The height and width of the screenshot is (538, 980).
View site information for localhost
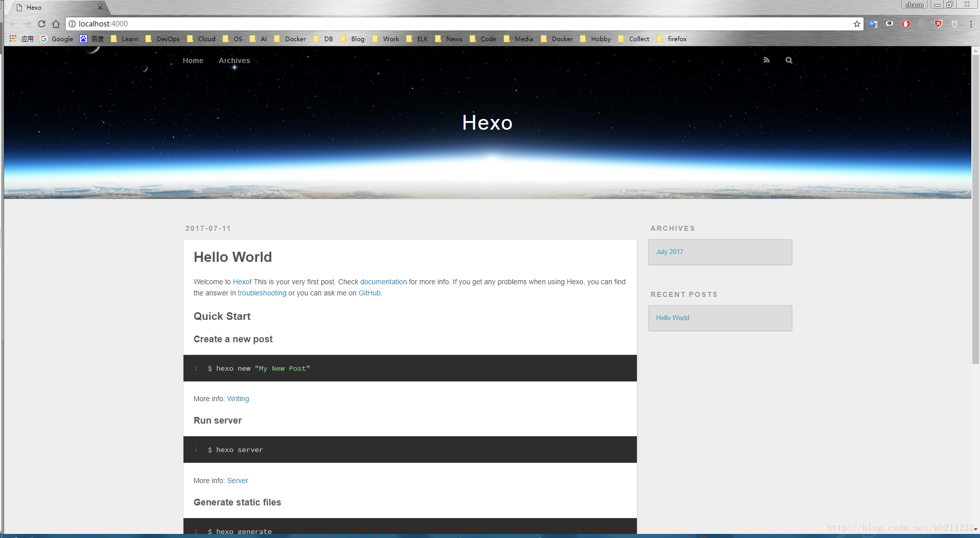(x=72, y=24)
